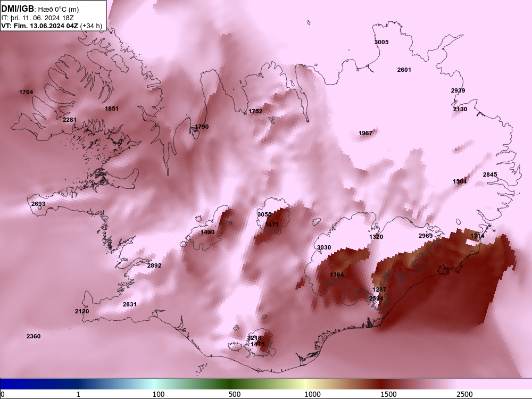Click the 1000 tick on the color scale

pyautogui.click(x=312, y=394)
